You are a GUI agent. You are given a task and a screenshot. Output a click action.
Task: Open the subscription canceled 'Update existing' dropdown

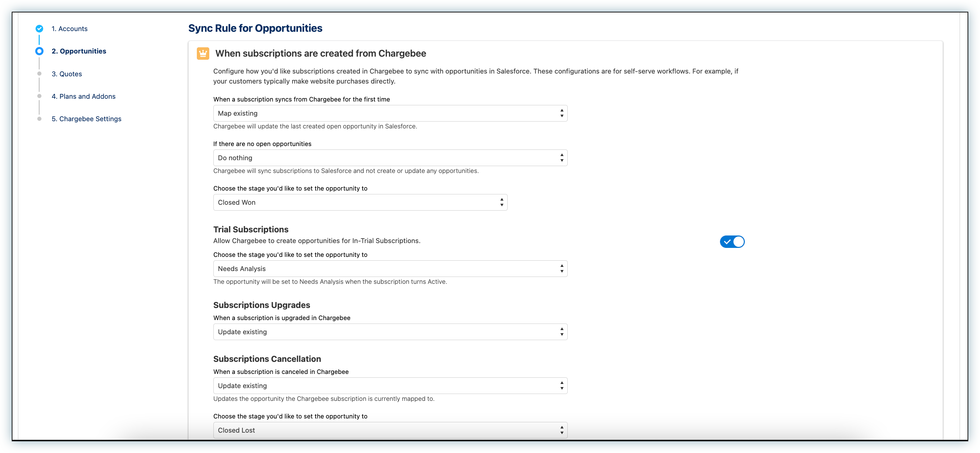(390, 386)
